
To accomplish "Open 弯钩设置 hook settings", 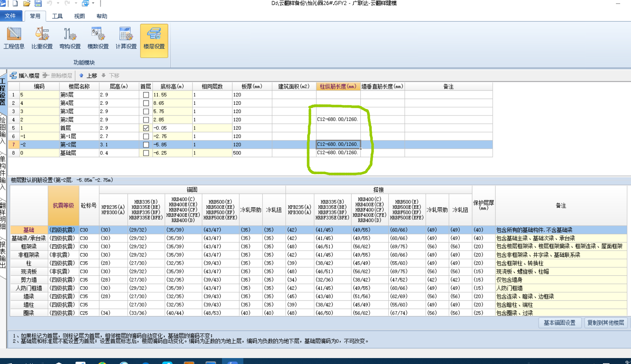I will pos(70,38).
